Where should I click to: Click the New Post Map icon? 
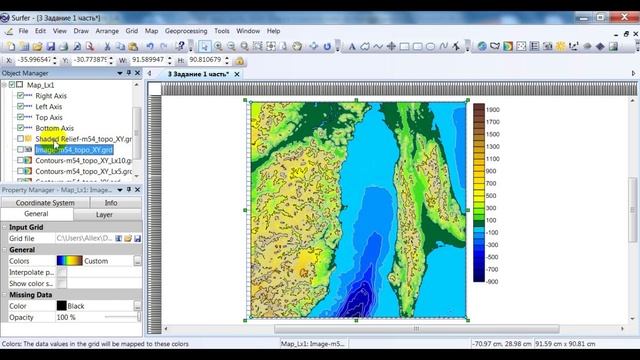(x=521, y=46)
